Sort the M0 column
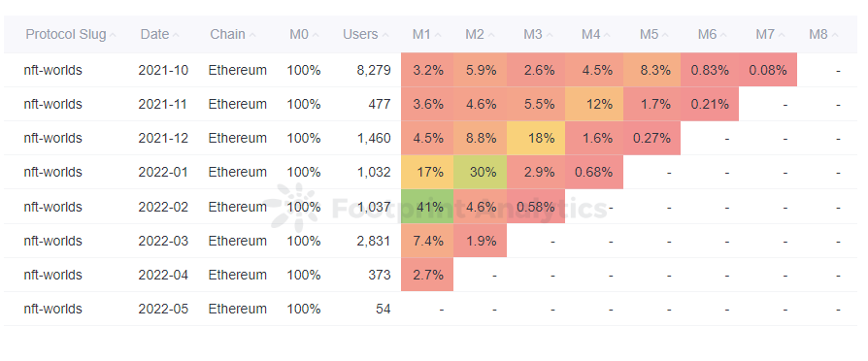 coord(304,34)
